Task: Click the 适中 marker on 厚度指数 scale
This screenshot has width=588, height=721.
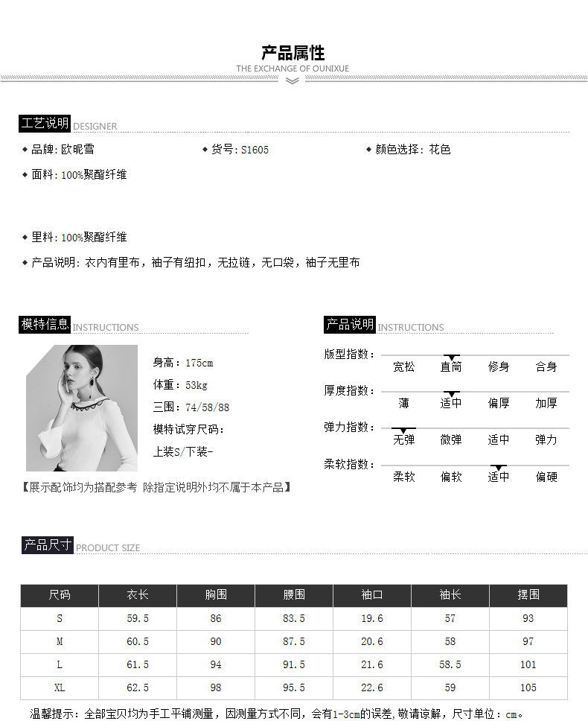Action: pyautogui.click(x=452, y=394)
